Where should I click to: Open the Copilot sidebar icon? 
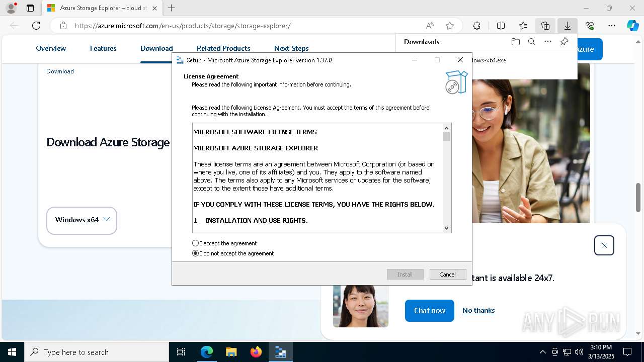coord(633,26)
